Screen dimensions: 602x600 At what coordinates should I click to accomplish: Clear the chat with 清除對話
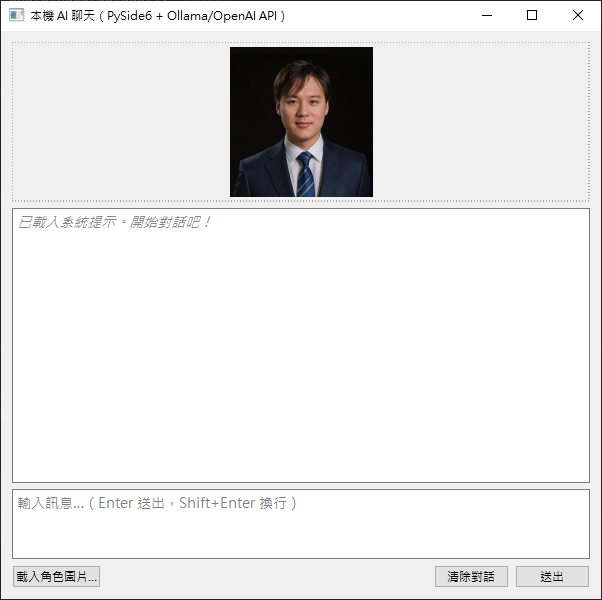pos(471,576)
